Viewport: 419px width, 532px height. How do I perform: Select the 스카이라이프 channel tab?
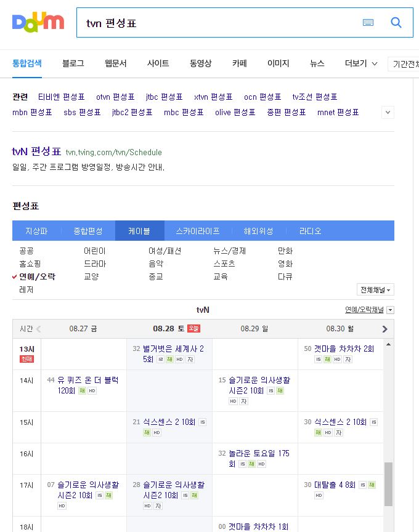tap(198, 231)
